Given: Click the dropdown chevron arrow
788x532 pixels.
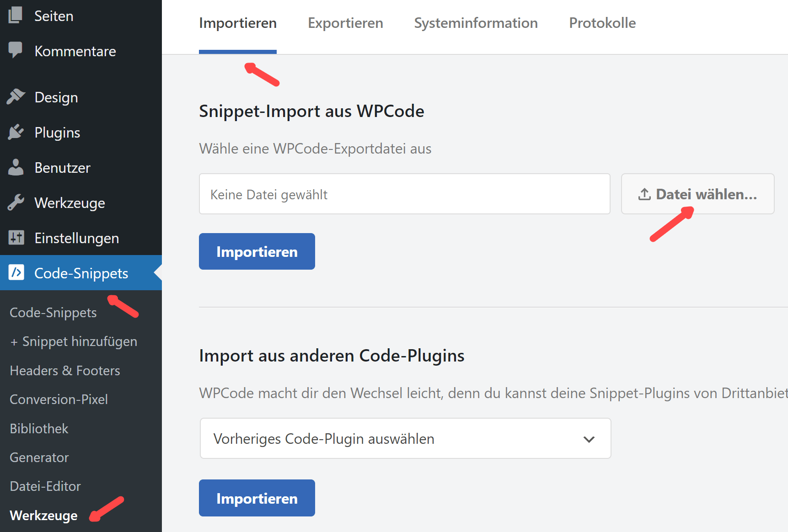Looking at the screenshot, I should pyautogui.click(x=589, y=439).
